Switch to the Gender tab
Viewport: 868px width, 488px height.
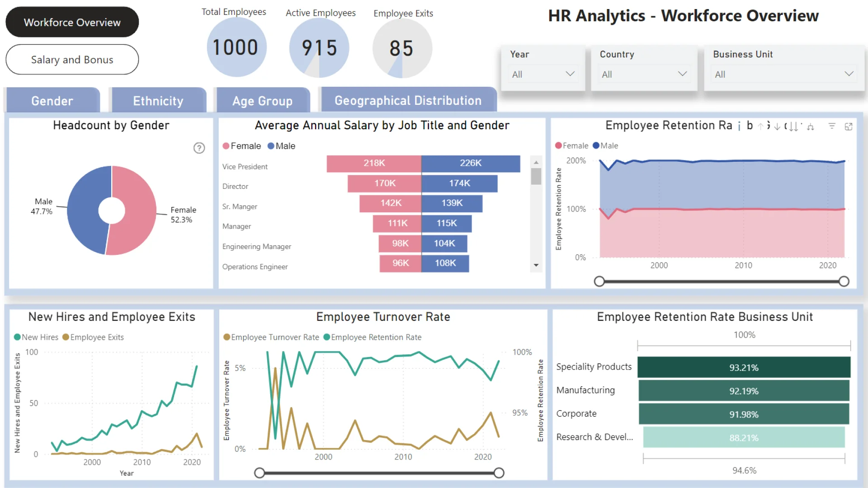(52, 100)
